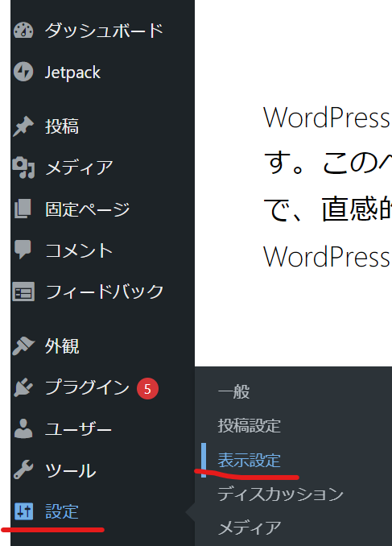Click the speech bubble comment icon
This screenshot has width=392, height=546.
[x=23, y=250]
